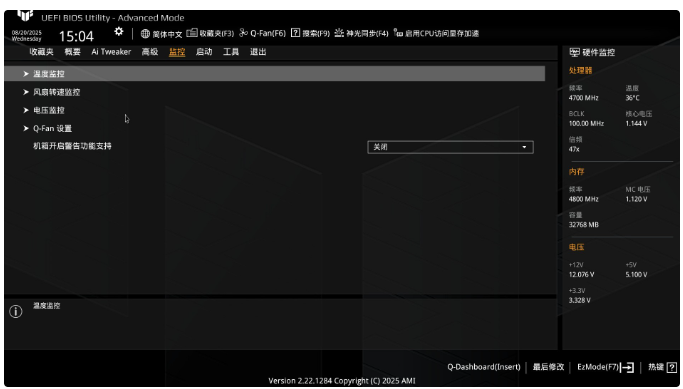The image size is (683, 389).
Task: Click the EzMode(F7) arrow exit icon
Action: [x=627, y=367]
